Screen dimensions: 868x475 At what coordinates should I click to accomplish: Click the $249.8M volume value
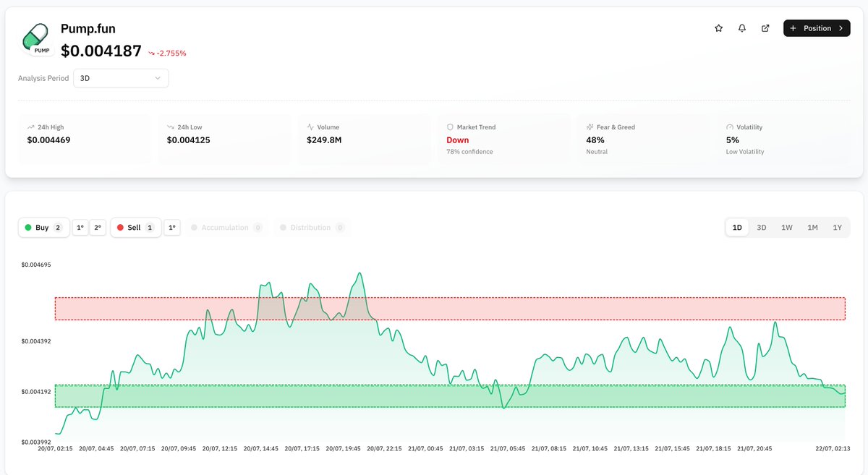[324, 140]
